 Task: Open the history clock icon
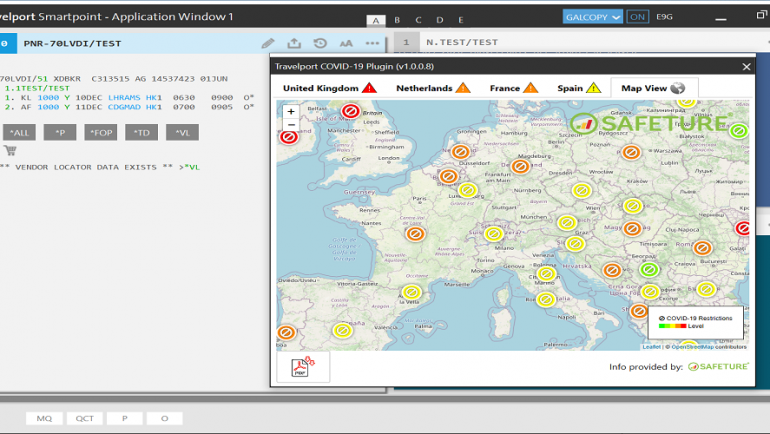click(x=320, y=43)
